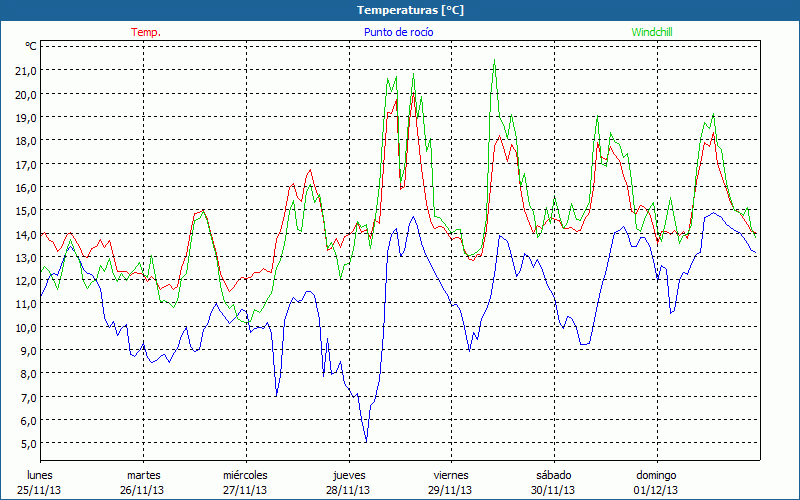Select the domingo day label
This screenshot has width=800, height=500.
(656, 475)
